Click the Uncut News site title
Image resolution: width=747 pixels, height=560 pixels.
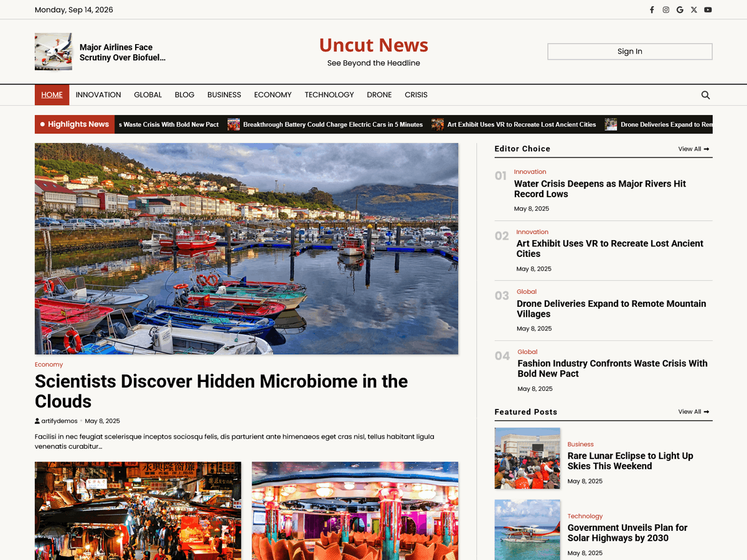click(x=374, y=45)
